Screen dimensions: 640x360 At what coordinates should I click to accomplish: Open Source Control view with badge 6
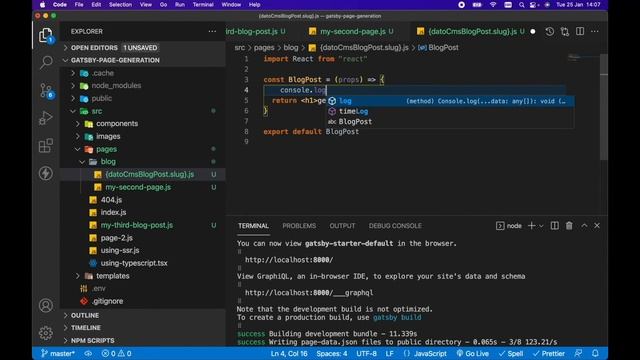pos(46,91)
